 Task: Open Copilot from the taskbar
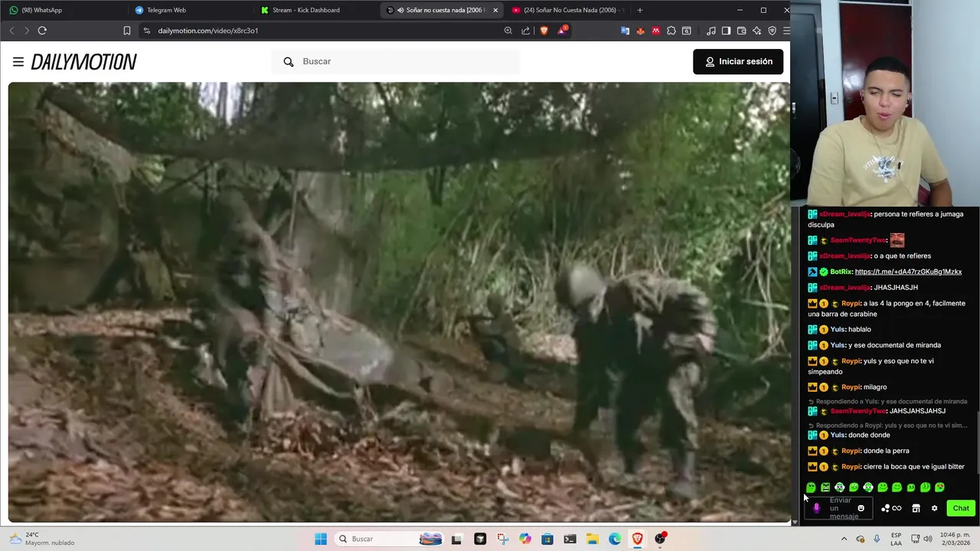click(x=524, y=539)
